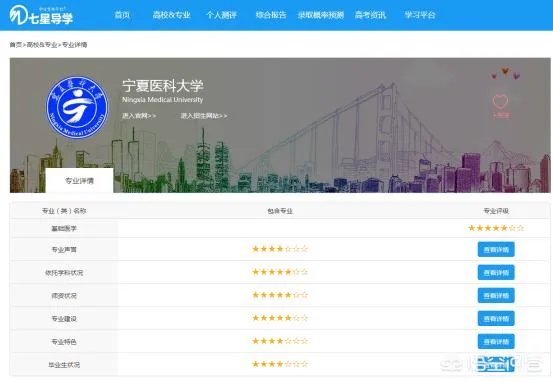The image size is (553, 382).
Task: View details for the 专业建设 row
Action: tap(496, 319)
